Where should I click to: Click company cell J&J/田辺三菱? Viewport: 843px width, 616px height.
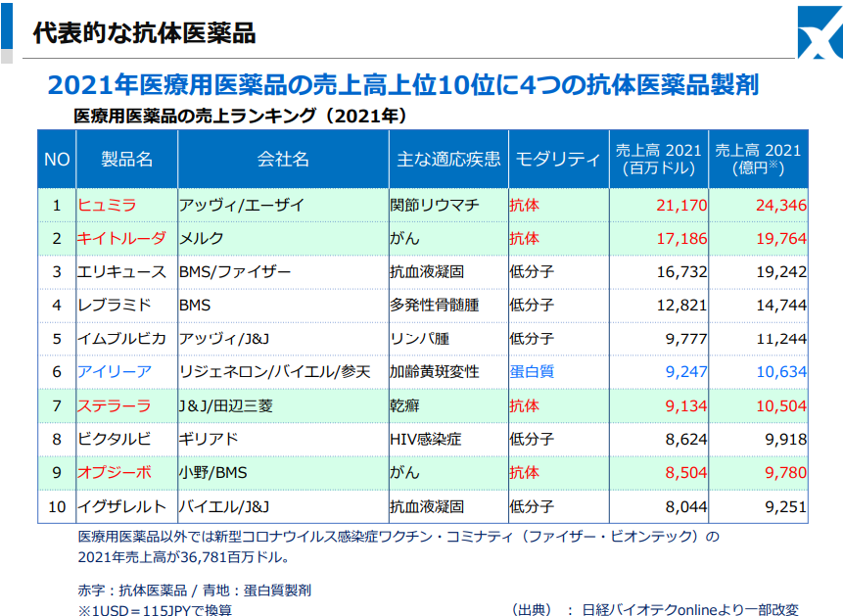[226, 405]
